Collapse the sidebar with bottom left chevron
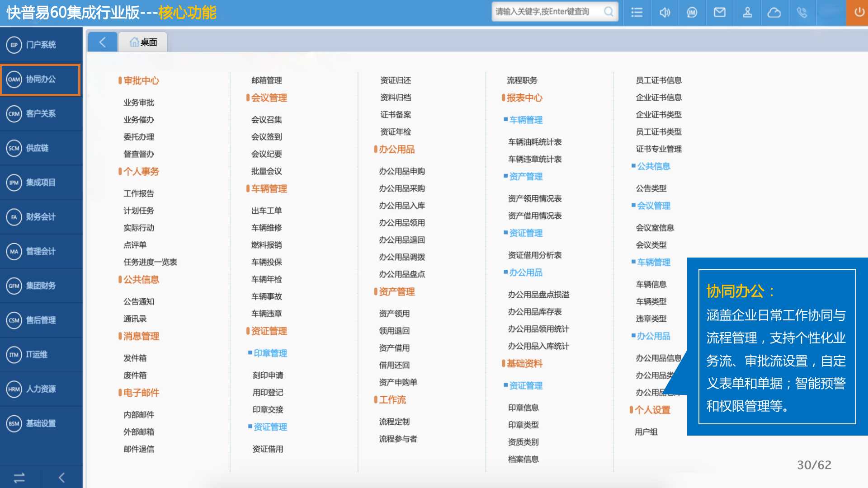 coord(62,478)
